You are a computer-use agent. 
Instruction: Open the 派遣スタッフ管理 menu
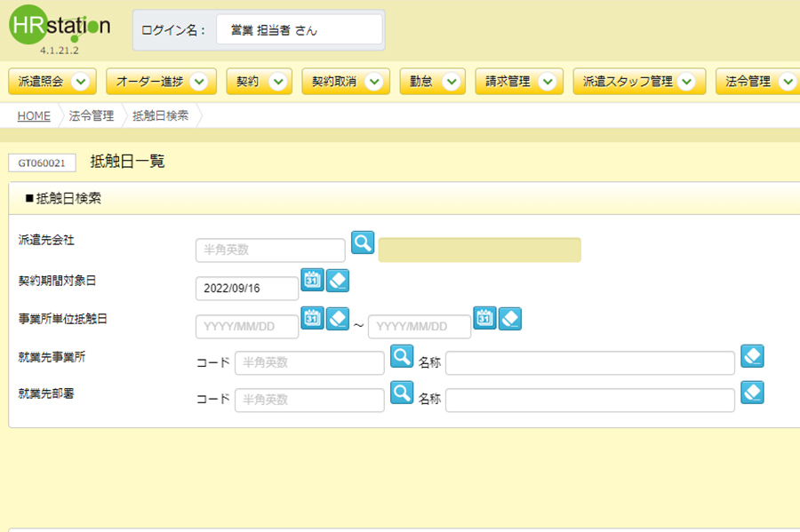(639, 82)
